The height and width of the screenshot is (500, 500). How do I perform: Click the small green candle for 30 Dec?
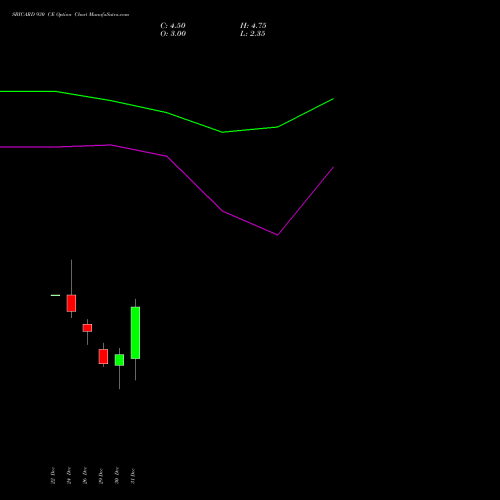(x=119, y=360)
